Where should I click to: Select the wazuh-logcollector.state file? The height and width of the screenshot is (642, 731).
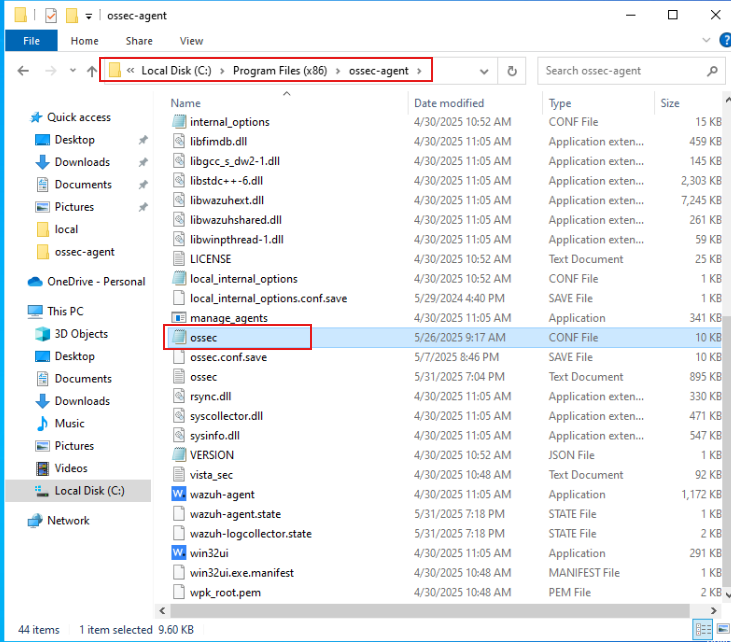pos(251,533)
